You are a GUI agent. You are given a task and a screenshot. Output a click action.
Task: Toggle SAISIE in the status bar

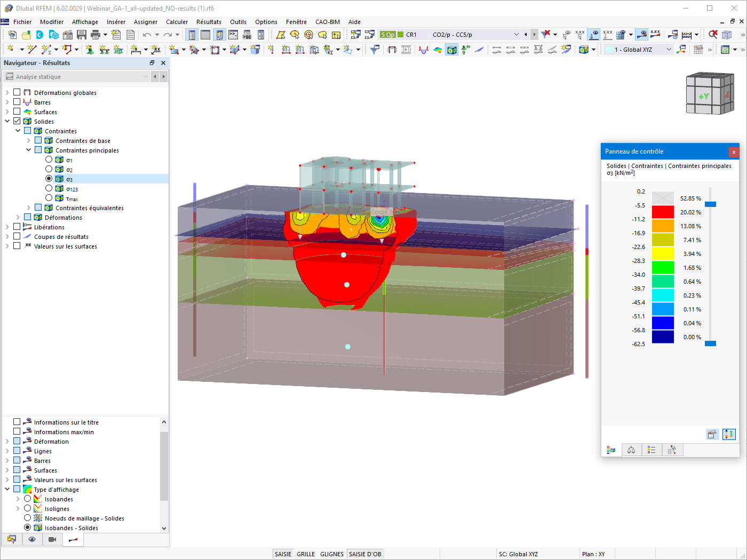tap(283, 554)
